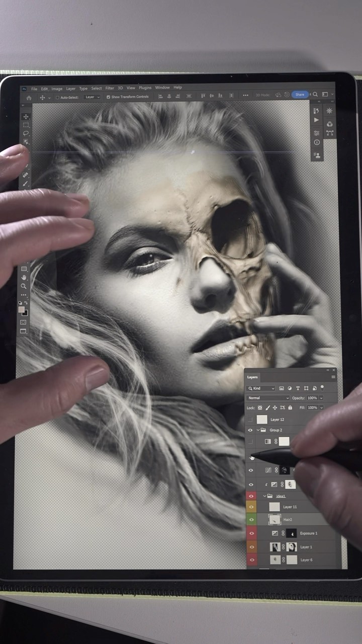Select the Layers panel tab

252,377
